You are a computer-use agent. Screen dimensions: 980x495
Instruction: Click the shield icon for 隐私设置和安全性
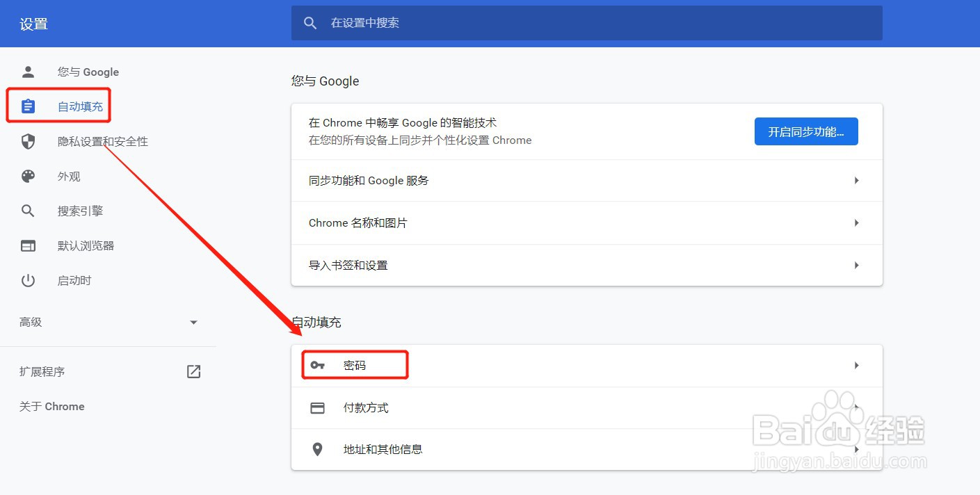[x=28, y=141]
